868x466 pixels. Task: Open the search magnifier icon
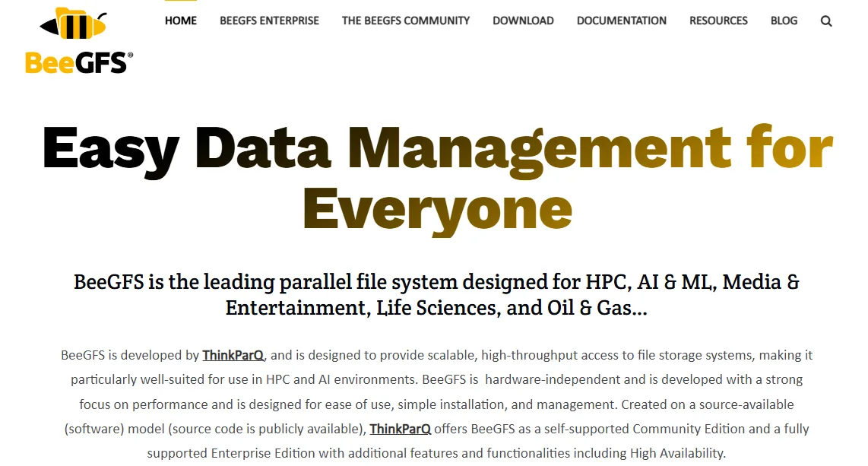[x=826, y=21]
